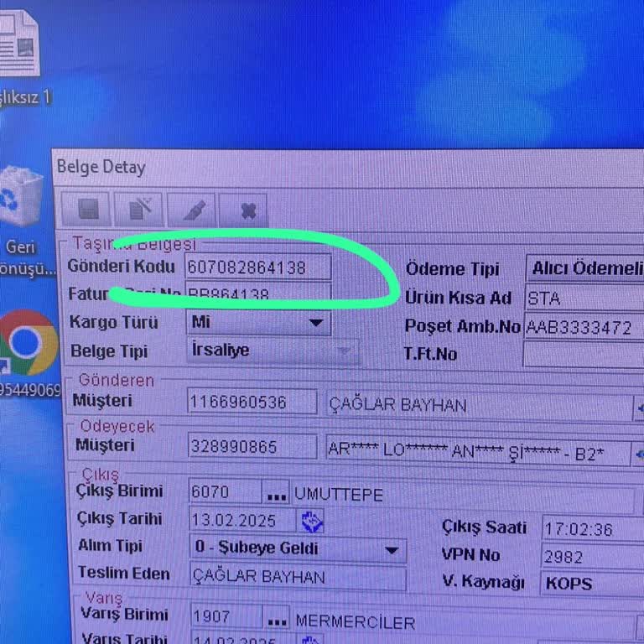This screenshot has height=644, width=644.
Task: Click the brush/clear toolbar icon
Action: (x=191, y=210)
